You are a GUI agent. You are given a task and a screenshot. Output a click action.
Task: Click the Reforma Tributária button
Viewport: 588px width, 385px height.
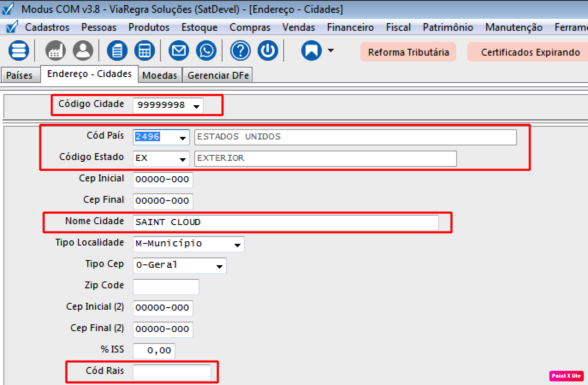(408, 52)
